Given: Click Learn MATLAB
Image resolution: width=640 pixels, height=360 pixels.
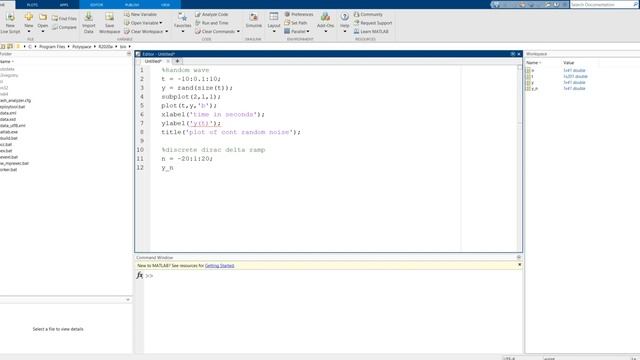Looking at the screenshot, I should [x=371, y=31].
